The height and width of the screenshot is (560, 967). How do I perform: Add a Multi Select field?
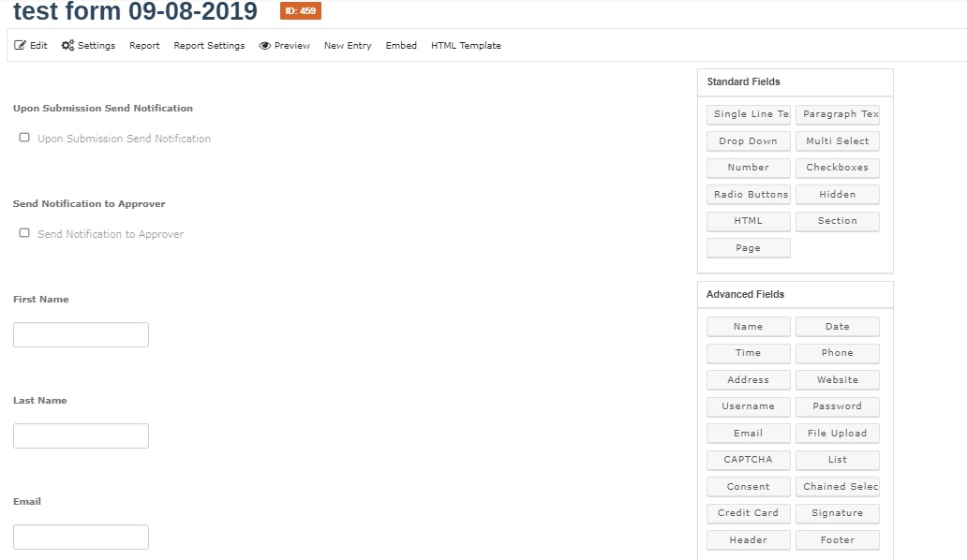tap(838, 141)
